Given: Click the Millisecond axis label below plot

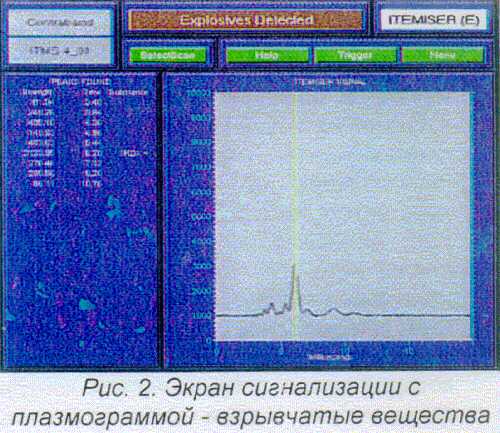Looking at the screenshot, I should 329,357.
